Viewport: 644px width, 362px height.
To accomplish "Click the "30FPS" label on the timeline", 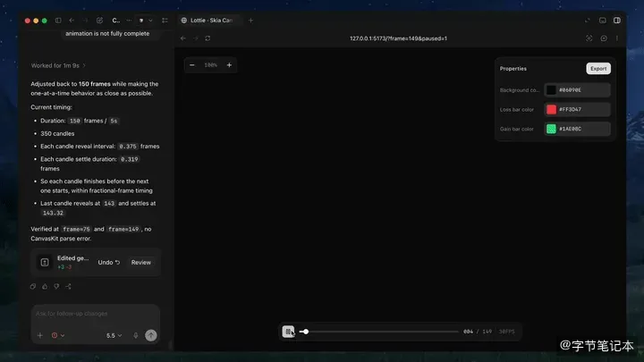I will pyautogui.click(x=506, y=332).
